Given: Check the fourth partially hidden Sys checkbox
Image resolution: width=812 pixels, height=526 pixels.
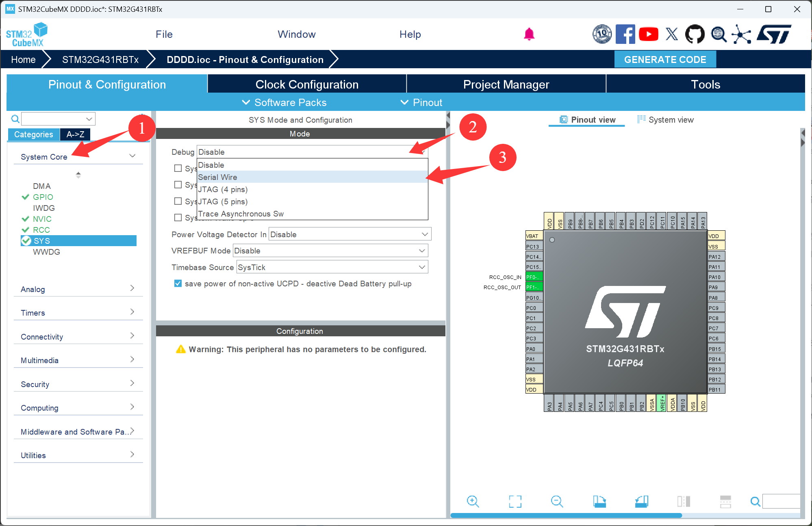Looking at the screenshot, I should coord(178,217).
